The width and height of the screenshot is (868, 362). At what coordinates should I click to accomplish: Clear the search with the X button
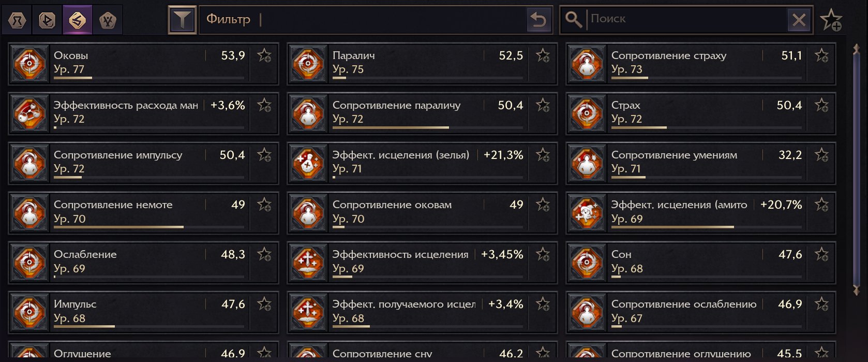(799, 20)
